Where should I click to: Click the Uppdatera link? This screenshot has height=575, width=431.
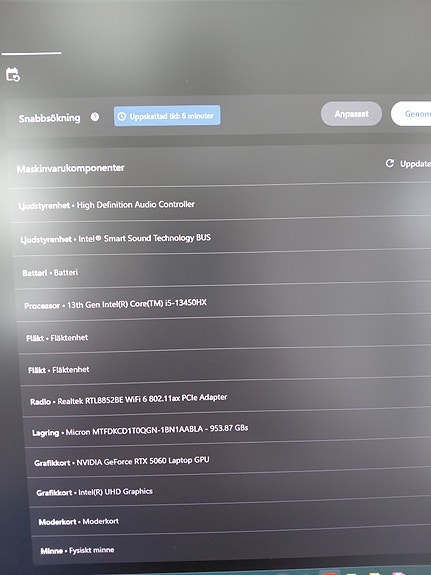pos(415,164)
